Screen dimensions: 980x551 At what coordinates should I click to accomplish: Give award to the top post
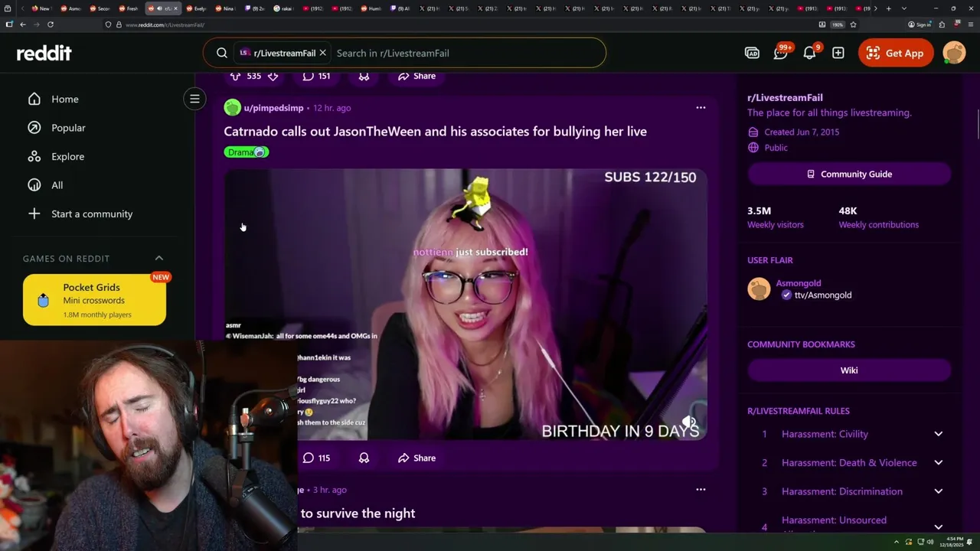coord(364,76)
